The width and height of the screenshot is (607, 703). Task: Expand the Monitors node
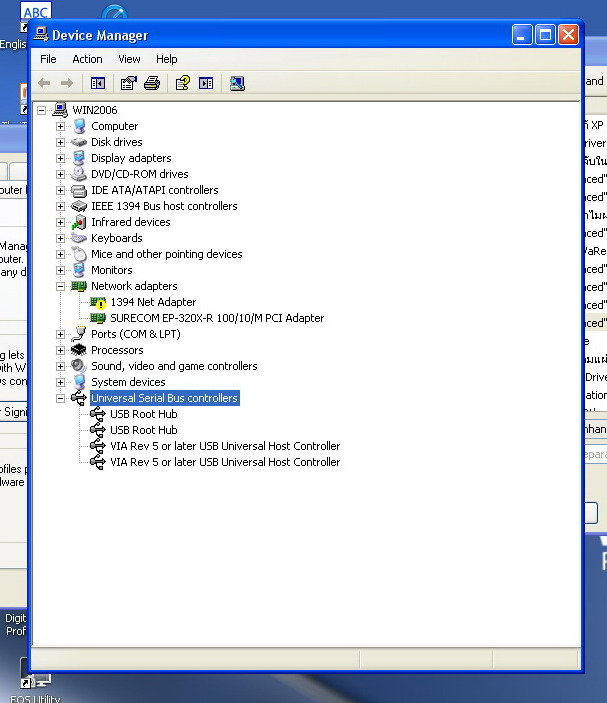(x=61, y=270)
